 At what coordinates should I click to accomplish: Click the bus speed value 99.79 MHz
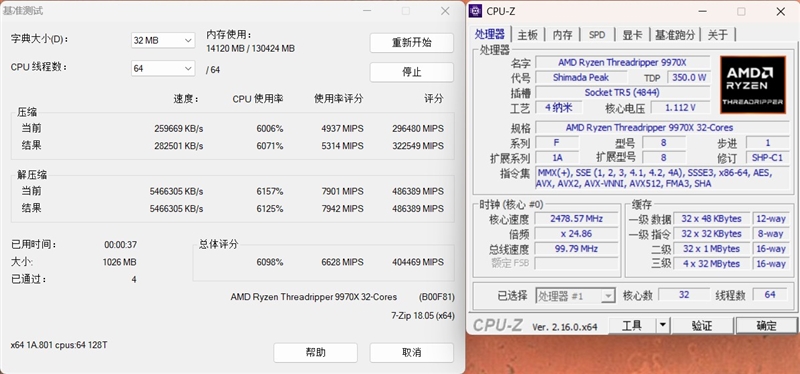point(577,249)
